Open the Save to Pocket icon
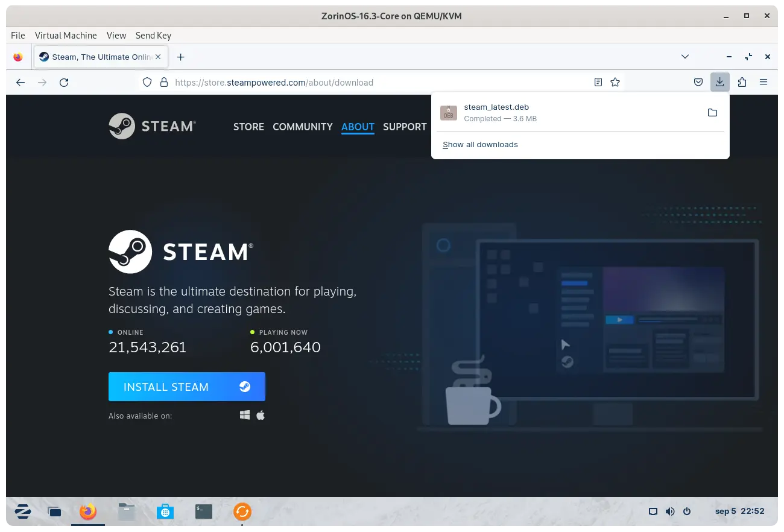This screenshot has height=532, width=784. coord(698,82)
